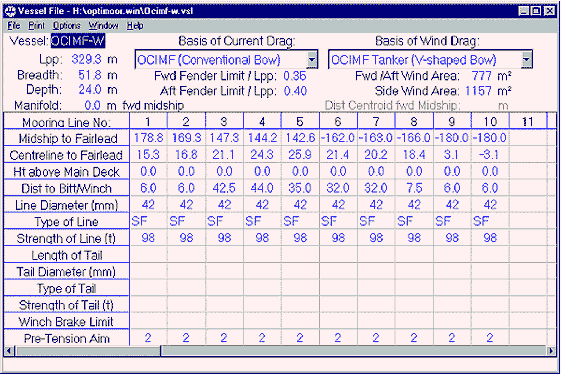Screen dimensions: 561x374
Task: Select Mooring Line No column 10 header
Action: click(490, 121)
